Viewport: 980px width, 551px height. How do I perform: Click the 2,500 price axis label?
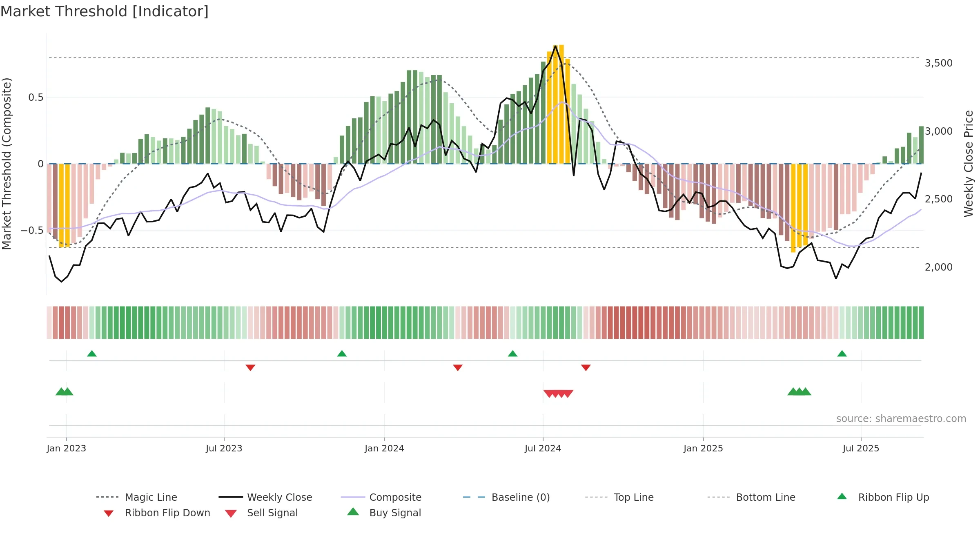pos(938,199)
